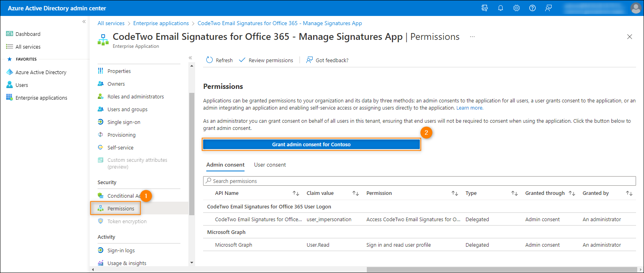Click Microsoft Graph row API name
The image size is (644, 273).
pyautogui.click(x=233, y=245)
